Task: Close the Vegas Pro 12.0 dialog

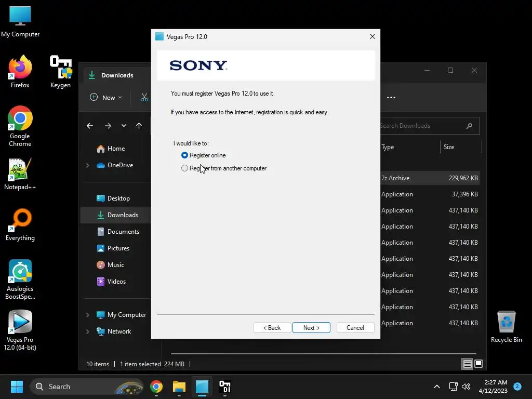Action: pyautogui.click(x=372, y=36)
